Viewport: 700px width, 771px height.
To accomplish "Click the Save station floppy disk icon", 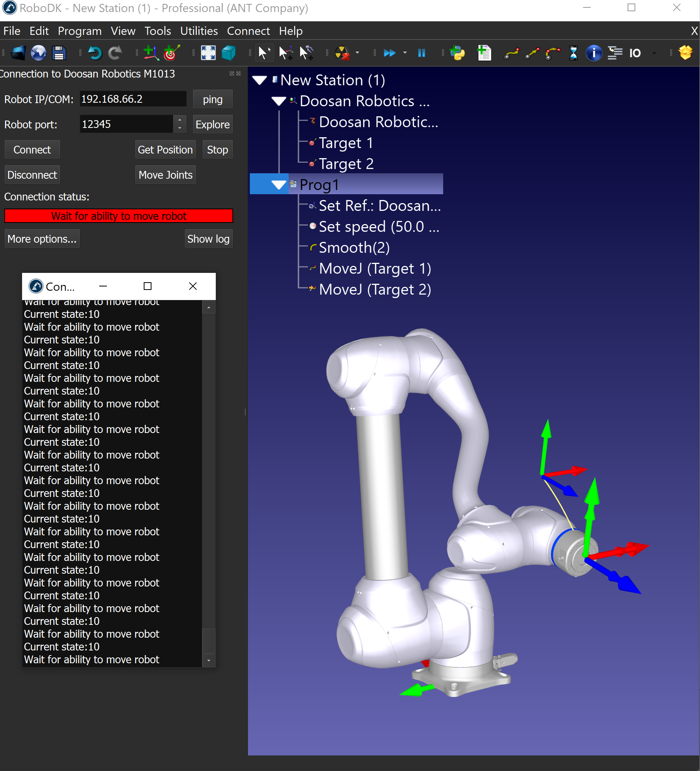I will click(59, 53).
